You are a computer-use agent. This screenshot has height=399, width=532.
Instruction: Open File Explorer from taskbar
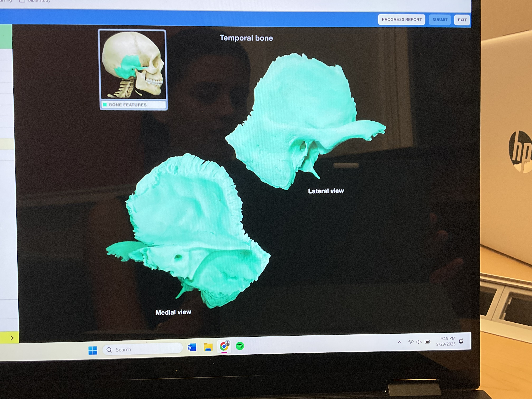(208, 347)
